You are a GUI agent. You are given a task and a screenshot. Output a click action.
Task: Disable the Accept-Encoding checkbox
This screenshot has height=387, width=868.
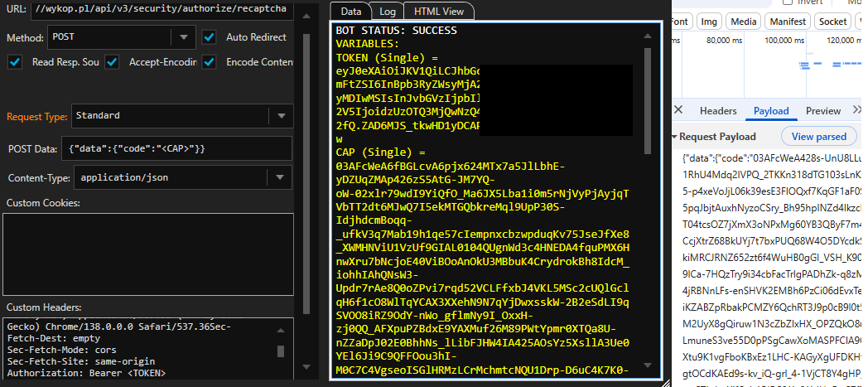pyautogui.click(x=112, y=62)
